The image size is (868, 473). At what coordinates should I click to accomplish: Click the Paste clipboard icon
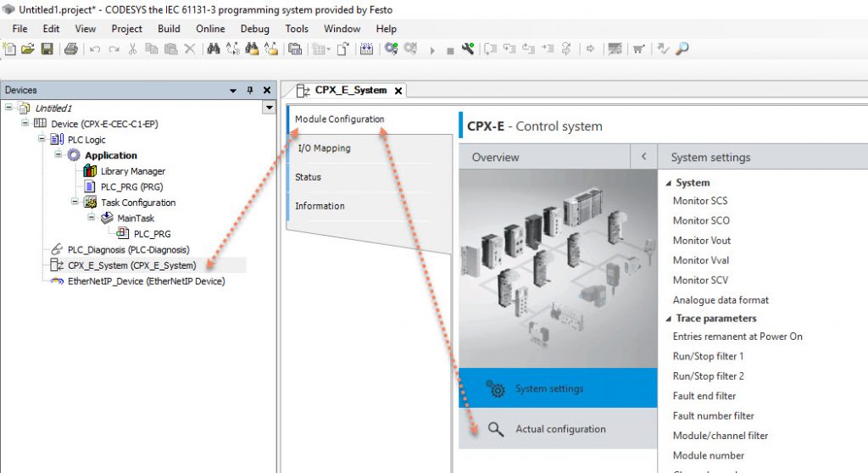click(x=171, y=49)
